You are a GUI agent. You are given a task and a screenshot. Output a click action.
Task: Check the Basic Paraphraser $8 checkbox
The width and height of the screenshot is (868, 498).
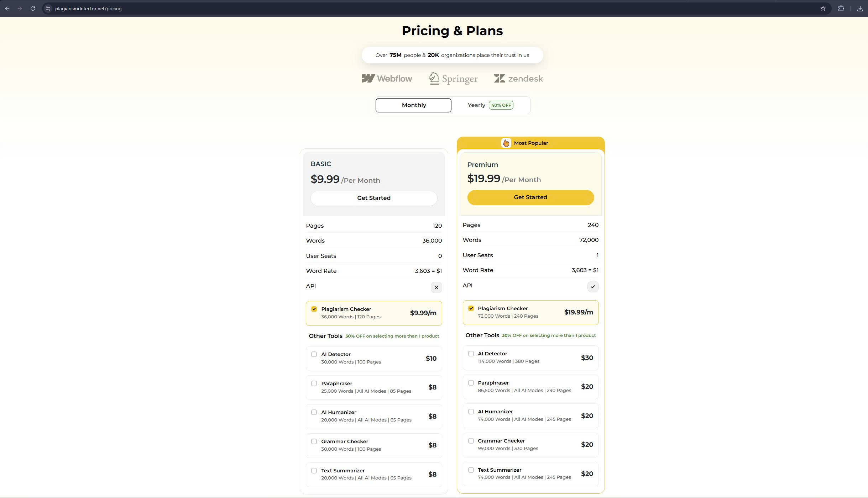[x=314, y=383]
